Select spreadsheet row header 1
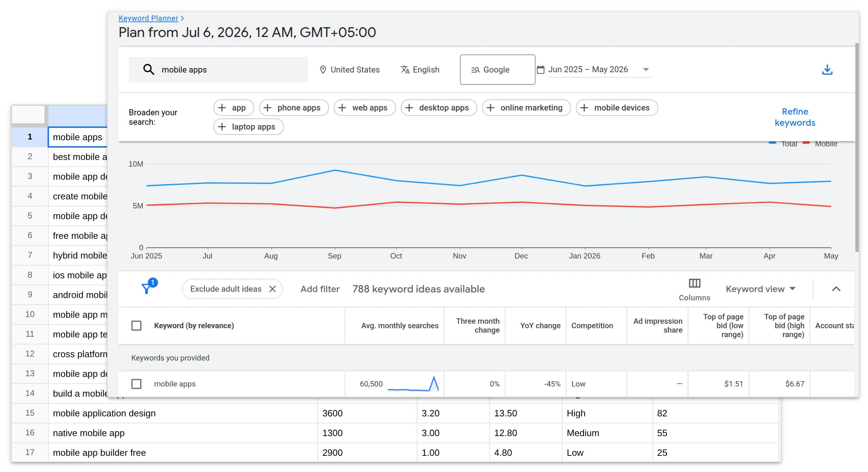 coord(30,137)
